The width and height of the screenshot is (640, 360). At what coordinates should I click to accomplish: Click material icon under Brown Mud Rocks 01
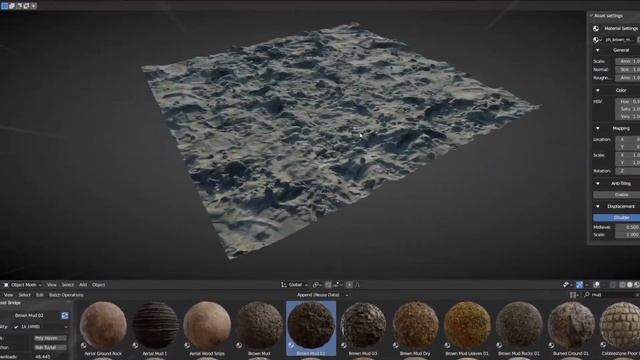[x=499, y=345]
